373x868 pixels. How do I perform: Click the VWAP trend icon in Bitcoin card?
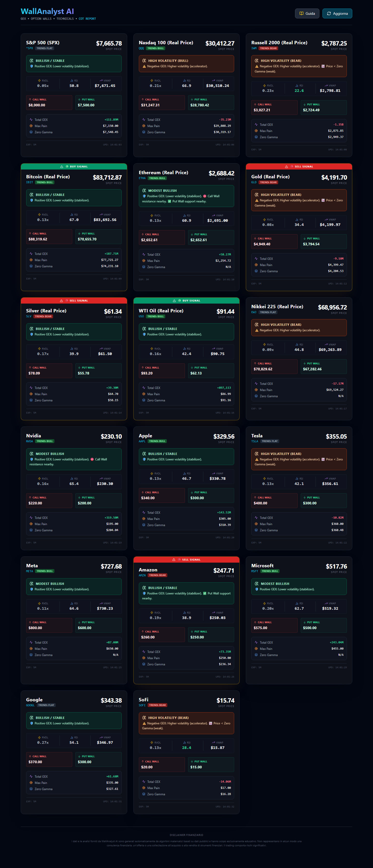pyautogui.click(x=101, y=215)
